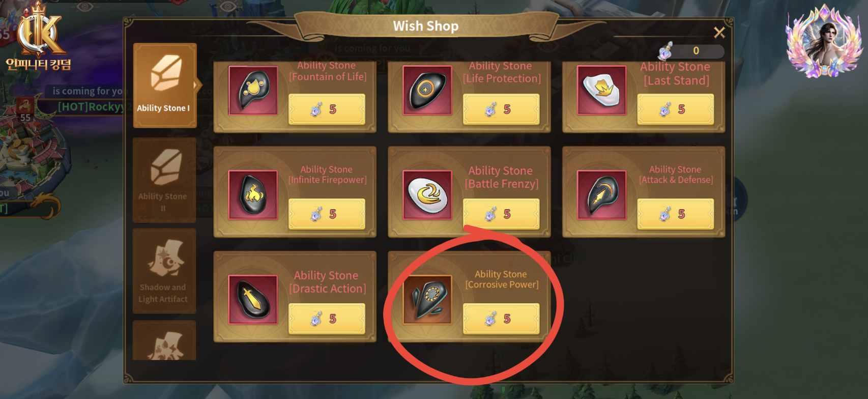868x399 pixels.
Task: Select the Life Protection stone icon
Action: (x=427, y=91)
